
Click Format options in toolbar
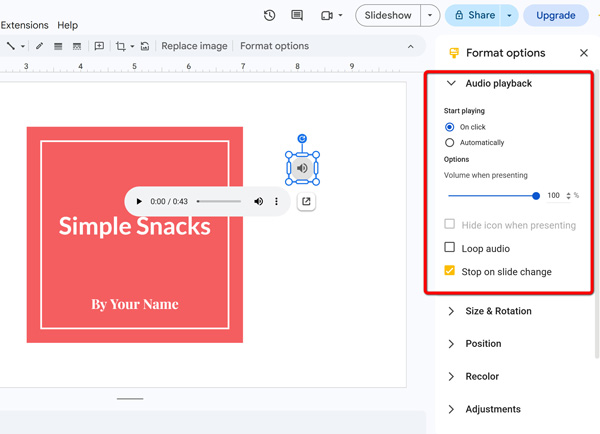274,46
